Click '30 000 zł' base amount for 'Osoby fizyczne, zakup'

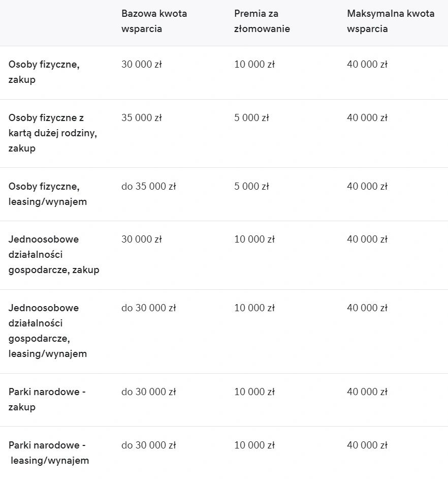(142, 65)
